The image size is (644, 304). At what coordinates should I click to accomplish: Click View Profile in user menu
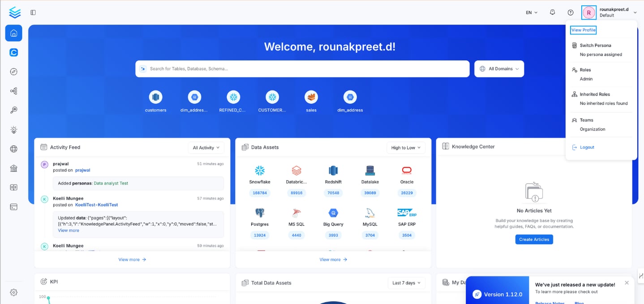[583, 30]
